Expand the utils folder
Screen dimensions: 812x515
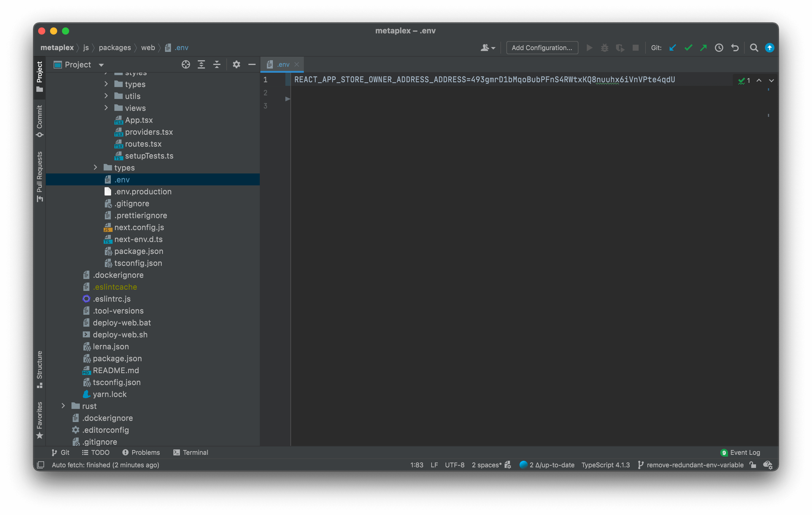[106, 96]
